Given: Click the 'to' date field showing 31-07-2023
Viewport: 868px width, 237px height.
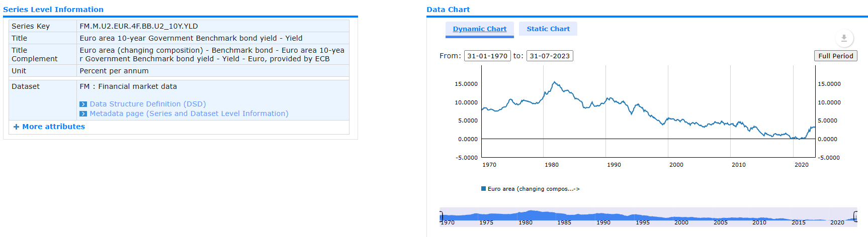Looking at the screenshot, I should click(x=549, y=56).
